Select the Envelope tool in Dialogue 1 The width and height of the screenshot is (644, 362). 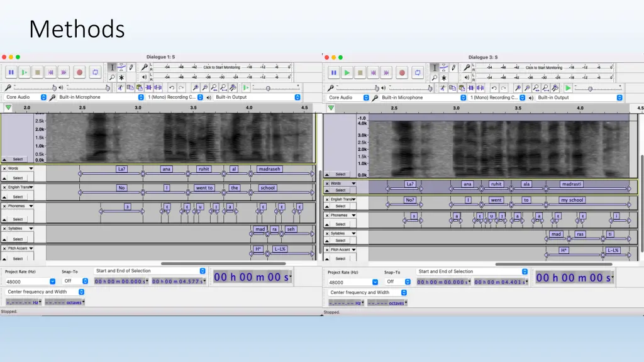(x=121, y=67)
